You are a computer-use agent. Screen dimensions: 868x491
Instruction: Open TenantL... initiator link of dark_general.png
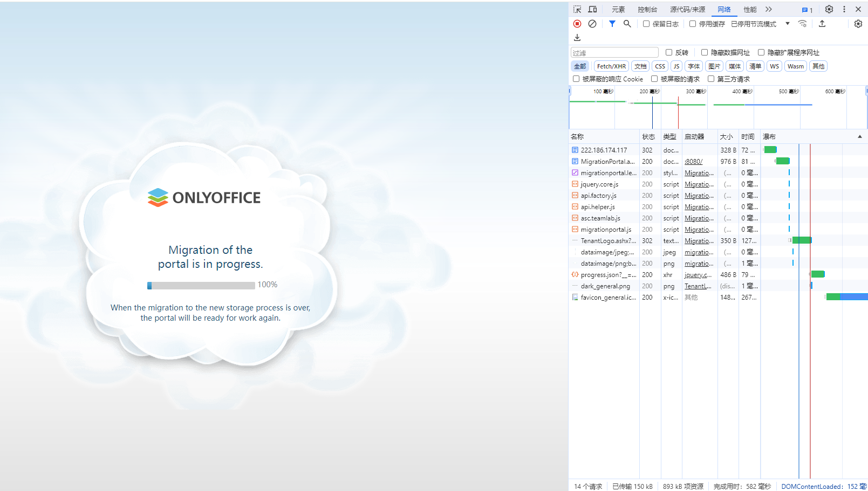(698, 286)
